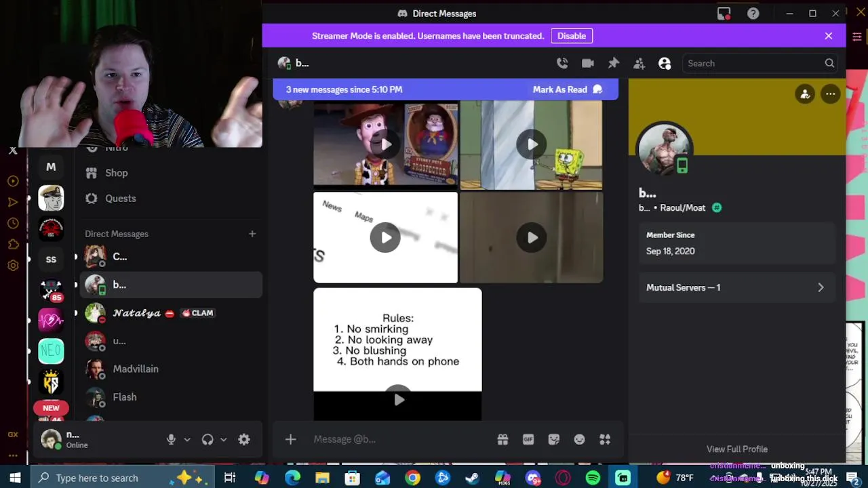
Task: Open Discord User Settings gear
Action: (x=244, y=439)
